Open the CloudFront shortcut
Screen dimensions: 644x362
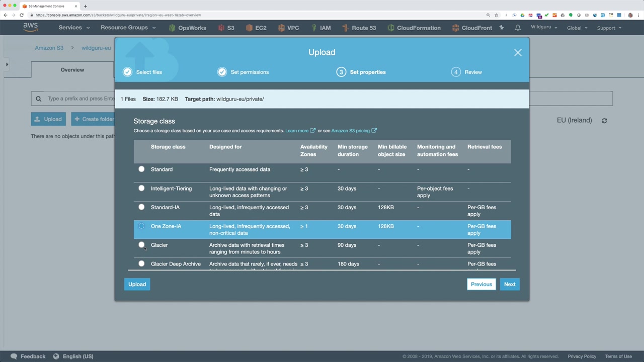point(472,28)
